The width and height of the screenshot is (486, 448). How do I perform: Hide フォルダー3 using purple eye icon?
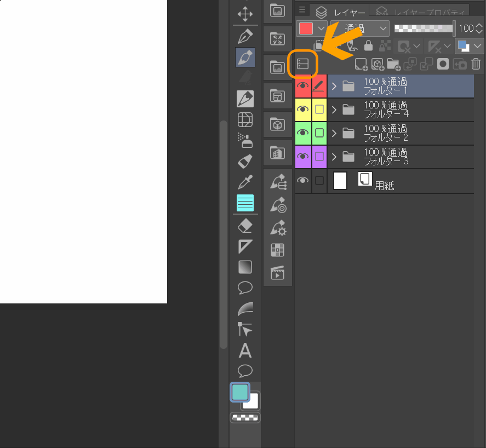[x=303, y=157]
